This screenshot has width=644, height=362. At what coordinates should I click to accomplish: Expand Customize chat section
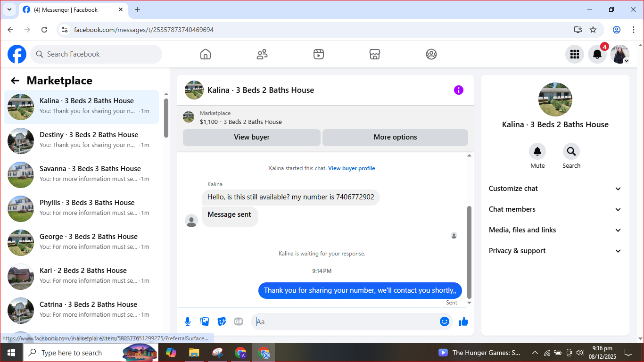(555, 189)
